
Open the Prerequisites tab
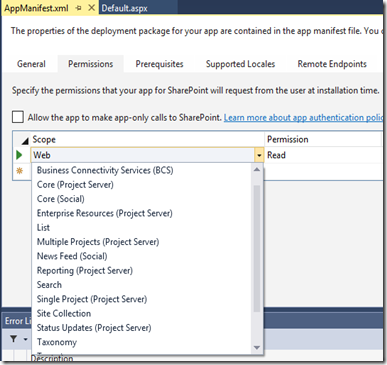159,64
